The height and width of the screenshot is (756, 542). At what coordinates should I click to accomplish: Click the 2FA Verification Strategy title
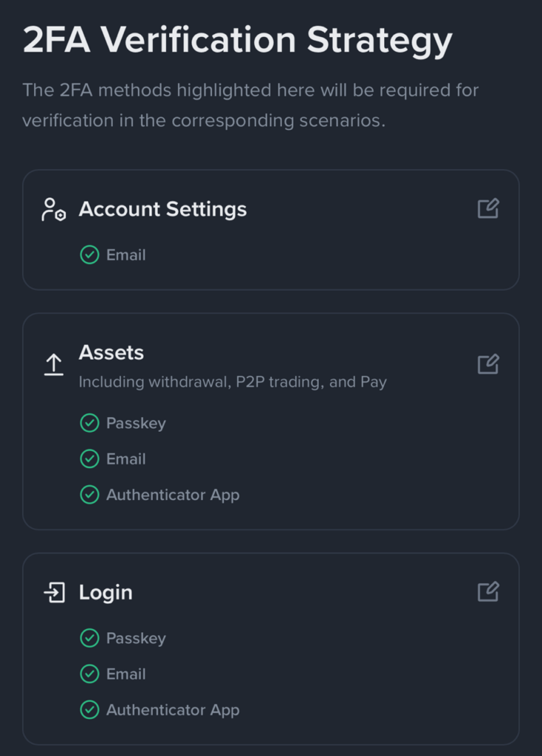pyautogui.click(x=237, y=41)
